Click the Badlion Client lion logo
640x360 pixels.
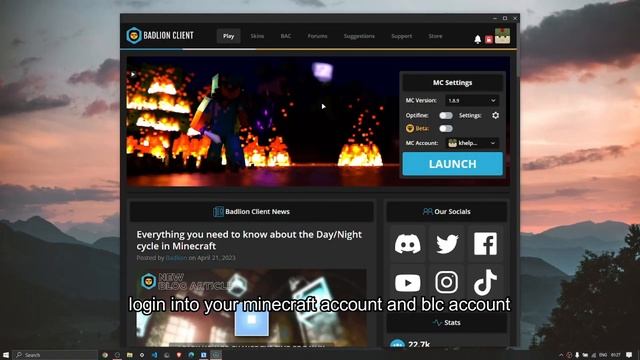pyautogui.click(x=134, y=36)
